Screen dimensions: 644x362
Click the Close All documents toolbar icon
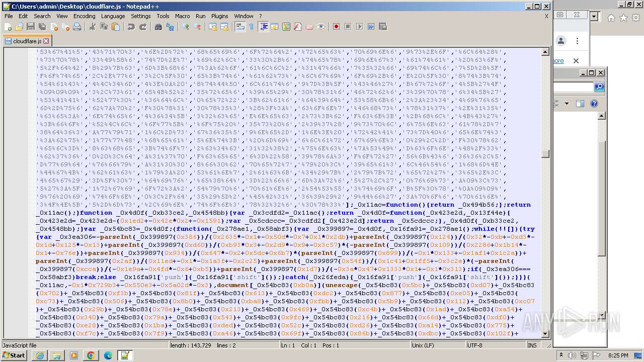pyautogui.click(x=65, y=27)
